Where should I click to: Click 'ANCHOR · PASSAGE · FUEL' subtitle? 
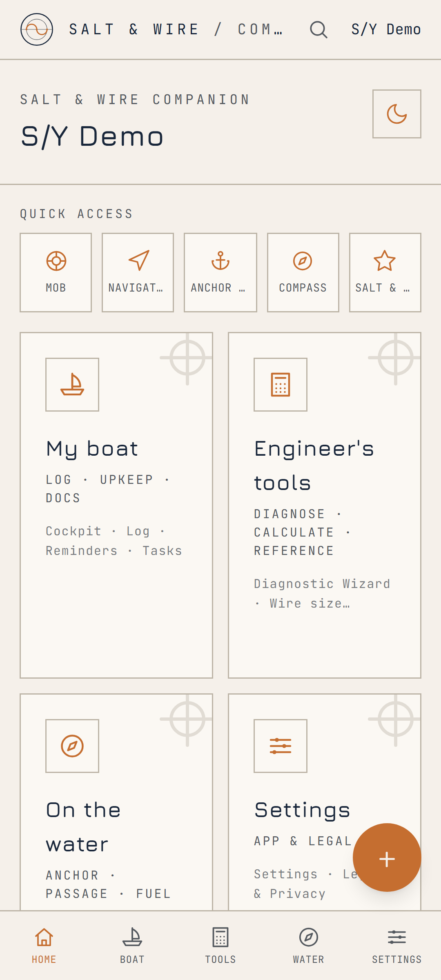tap(108, 884)
